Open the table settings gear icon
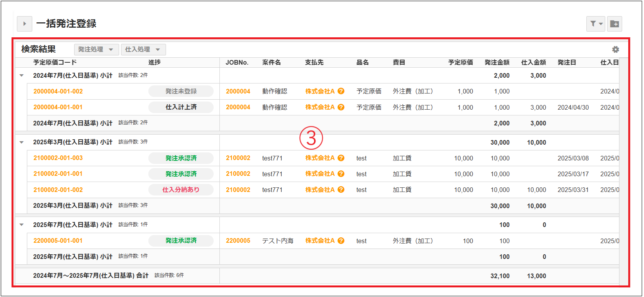 pos(616,50)
